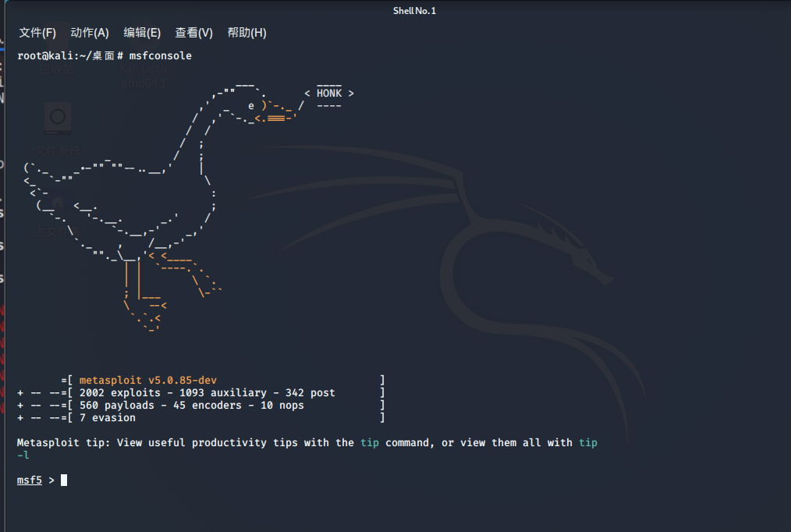Open the 文件(F) menu
Viewport: 791px width, 532px height.
click(37, 33)
